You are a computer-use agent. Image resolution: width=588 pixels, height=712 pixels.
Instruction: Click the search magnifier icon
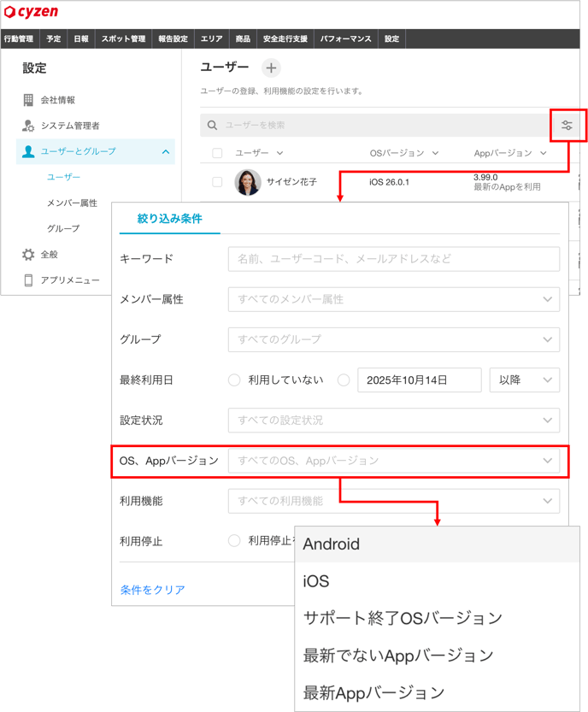[x=213, y=126]
